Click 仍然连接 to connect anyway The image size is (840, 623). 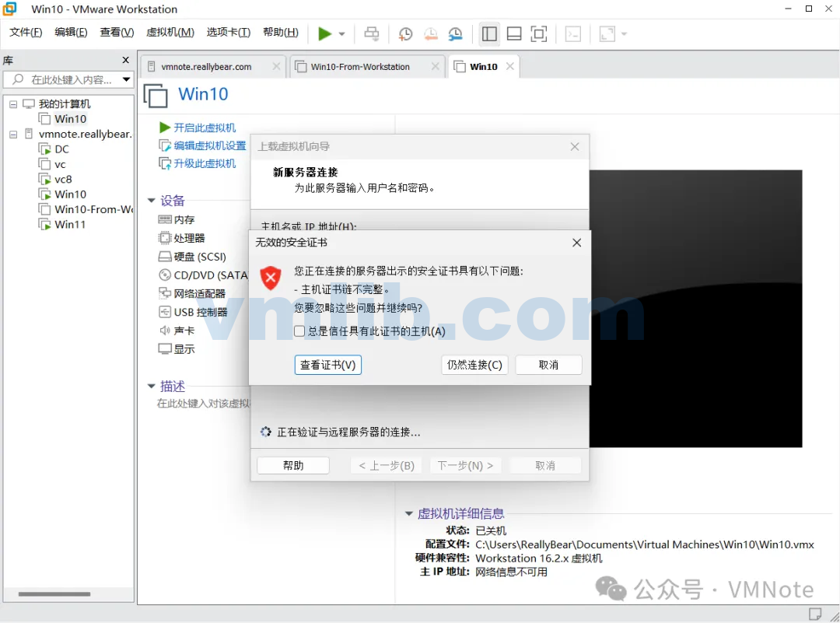pyautogui.click(x=474, y=364)
